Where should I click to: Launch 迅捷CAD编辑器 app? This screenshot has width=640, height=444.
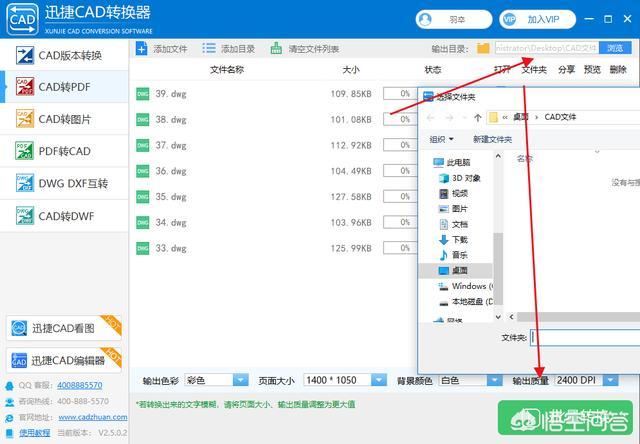(x=64, y=360)
